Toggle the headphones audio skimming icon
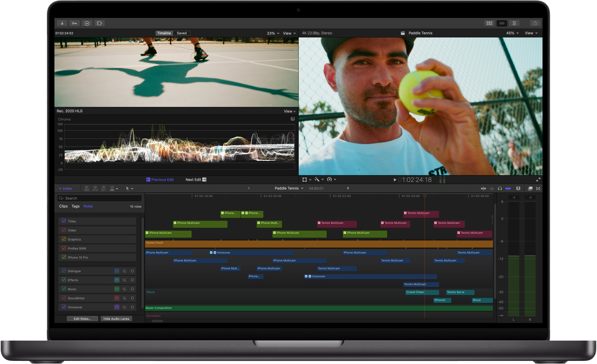This screenshot has height=364, width=597. coord(500,189)
